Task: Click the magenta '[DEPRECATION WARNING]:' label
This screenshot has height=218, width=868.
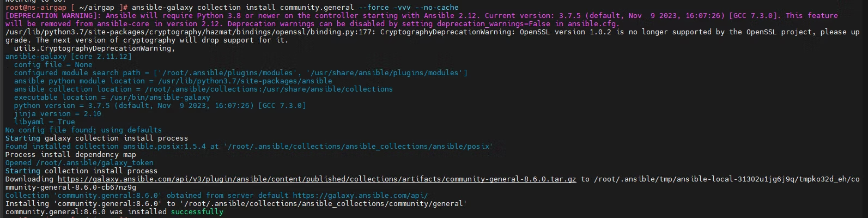Action: [53, 16]
